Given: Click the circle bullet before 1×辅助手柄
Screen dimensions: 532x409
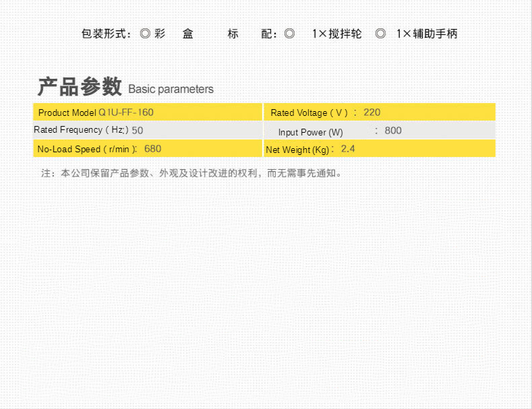Looking at the screenshot, I should coord(380,34).
